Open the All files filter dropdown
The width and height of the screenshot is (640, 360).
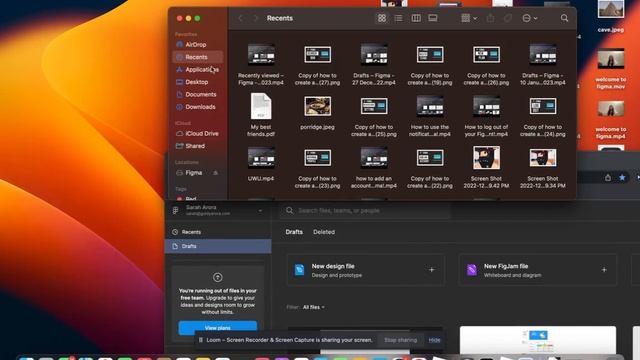point(313,307)
